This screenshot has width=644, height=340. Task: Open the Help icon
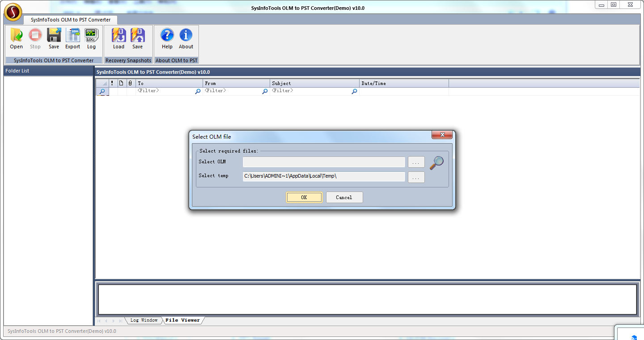(x=167, y=38)
